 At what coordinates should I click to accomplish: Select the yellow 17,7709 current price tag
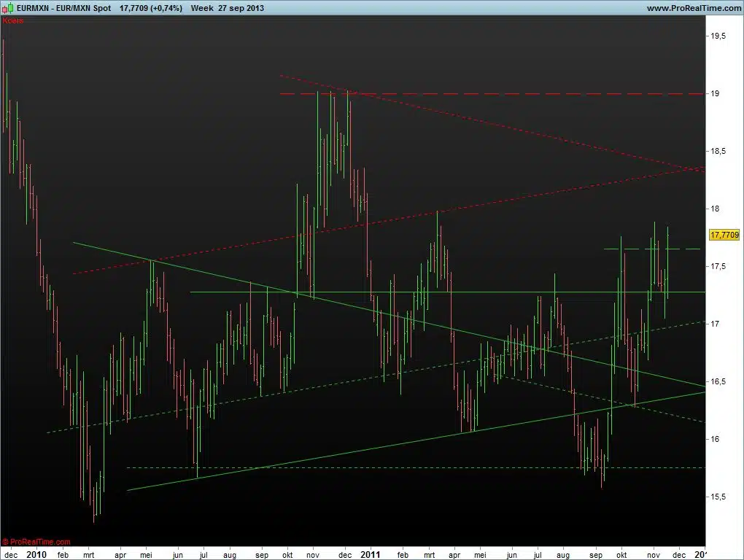(724, 235)
